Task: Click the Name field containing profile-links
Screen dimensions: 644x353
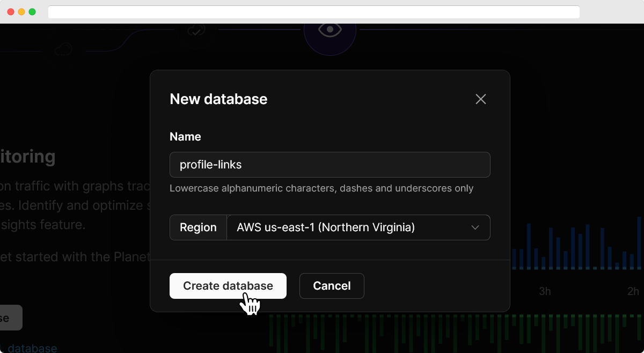Action: click(330, 165)
